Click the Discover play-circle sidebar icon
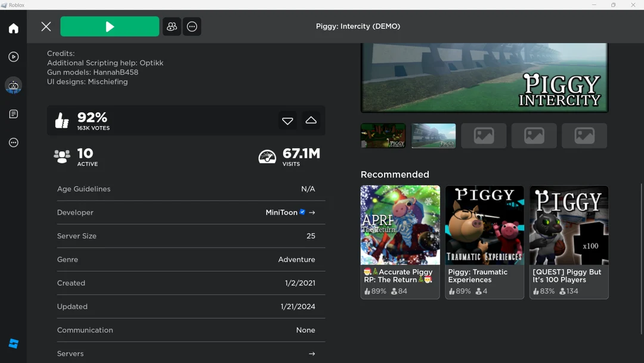644x363 pixels. click(13, 57)
